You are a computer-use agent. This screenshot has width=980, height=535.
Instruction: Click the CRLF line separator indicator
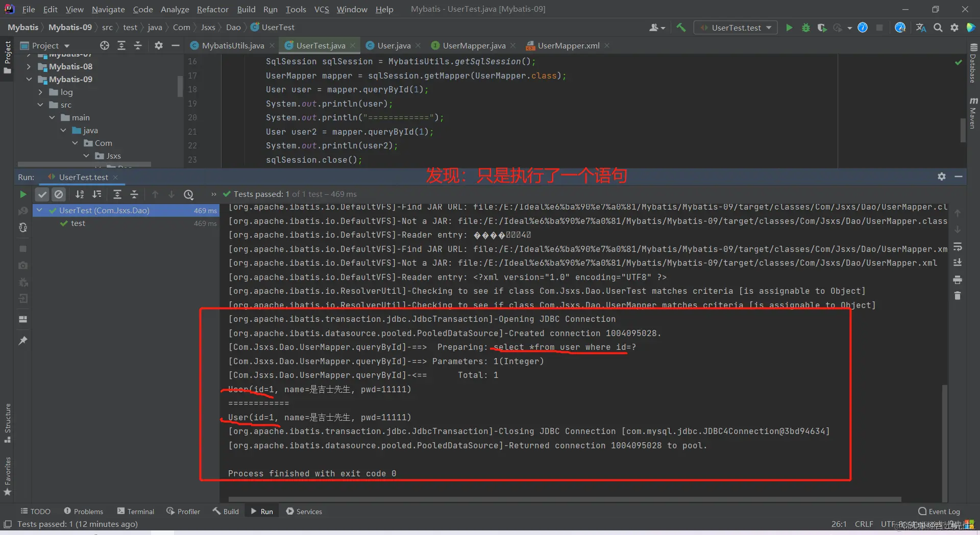864,524
